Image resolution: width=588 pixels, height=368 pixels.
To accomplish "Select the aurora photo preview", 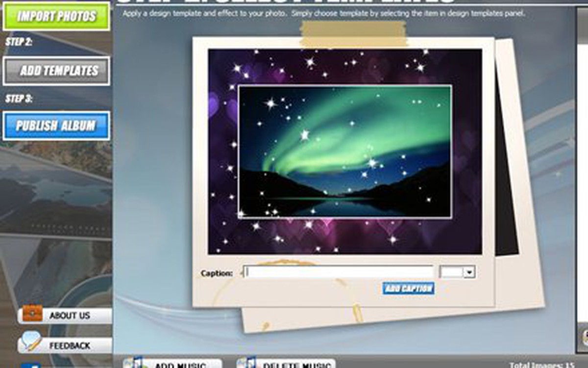I will [345, 152].
